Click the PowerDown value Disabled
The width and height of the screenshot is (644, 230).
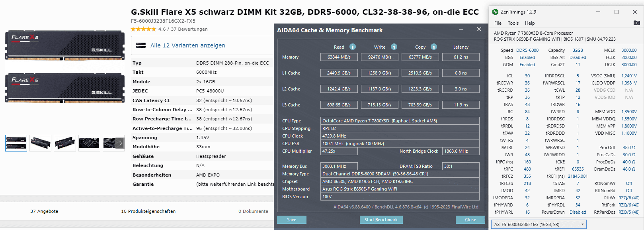(578, 212)
